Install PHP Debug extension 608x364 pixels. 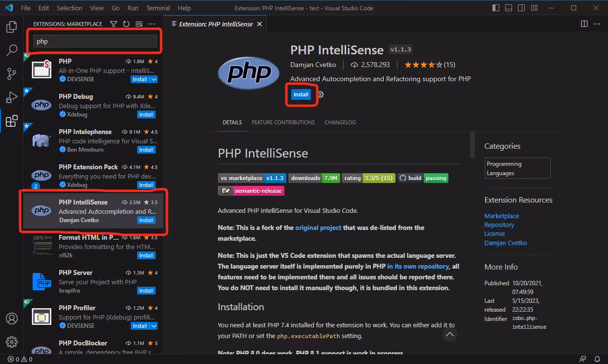click(x=146, y=114)
